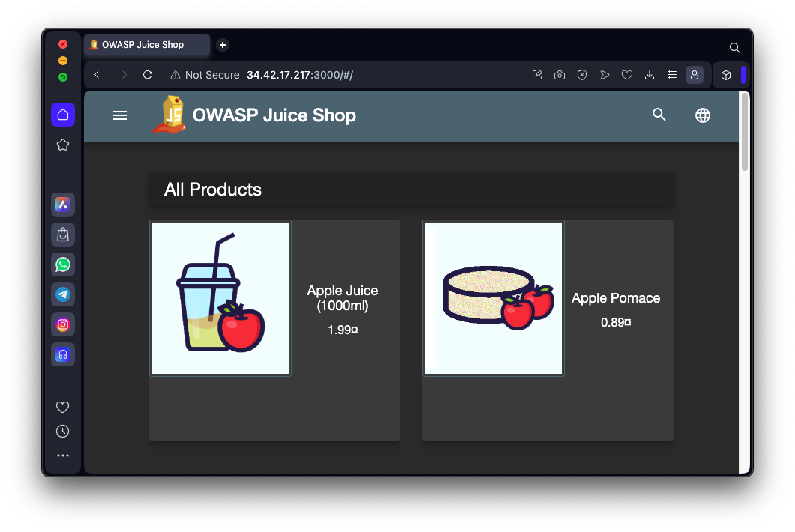Go back to the previous page
Image resolution: width=795 pixels, height=532 pixels.
(x=97, y=75)
